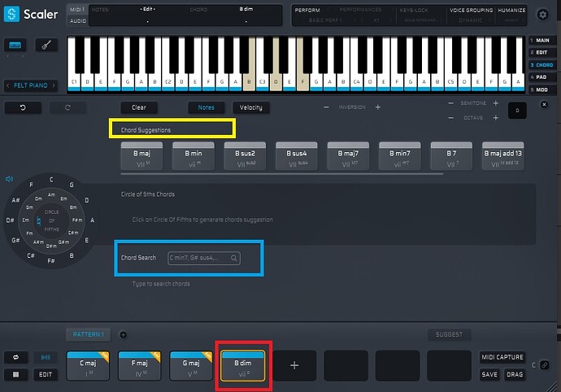
Task: Select the G maj chord pad
Action: coord(191,365)
